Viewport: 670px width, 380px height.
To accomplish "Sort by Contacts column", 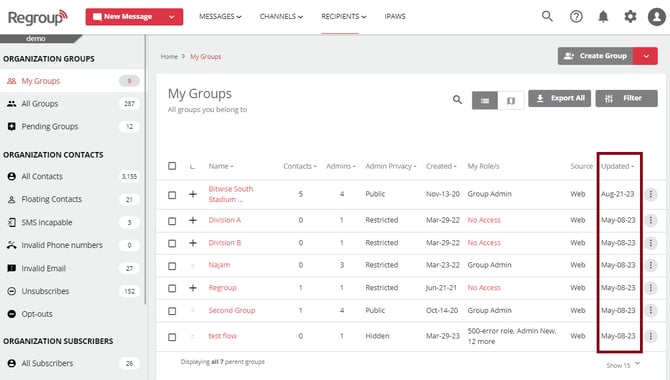I will pos(300,166).
